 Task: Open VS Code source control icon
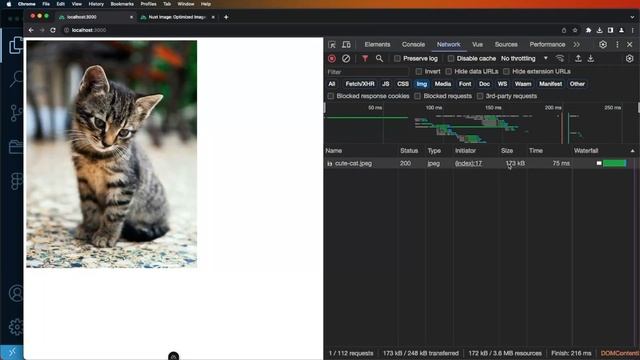coord(16,113)
